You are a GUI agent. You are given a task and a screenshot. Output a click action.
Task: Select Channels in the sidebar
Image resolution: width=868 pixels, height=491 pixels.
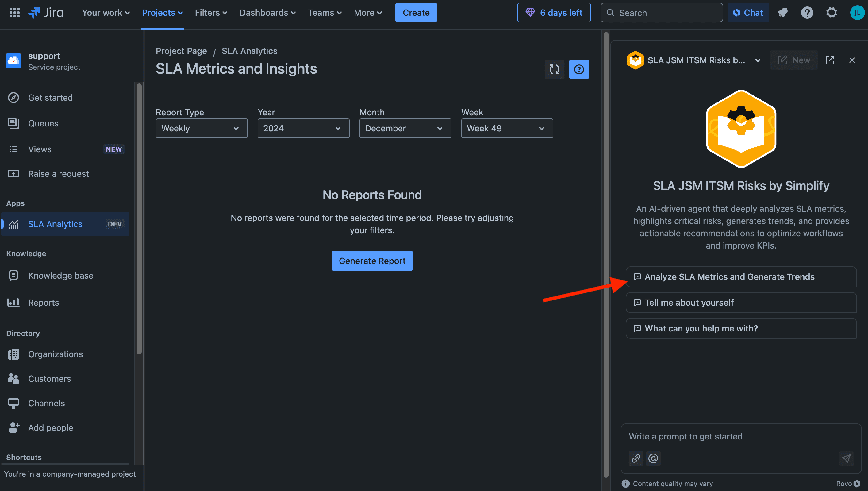pyautogui.click(x=65, y=403)
